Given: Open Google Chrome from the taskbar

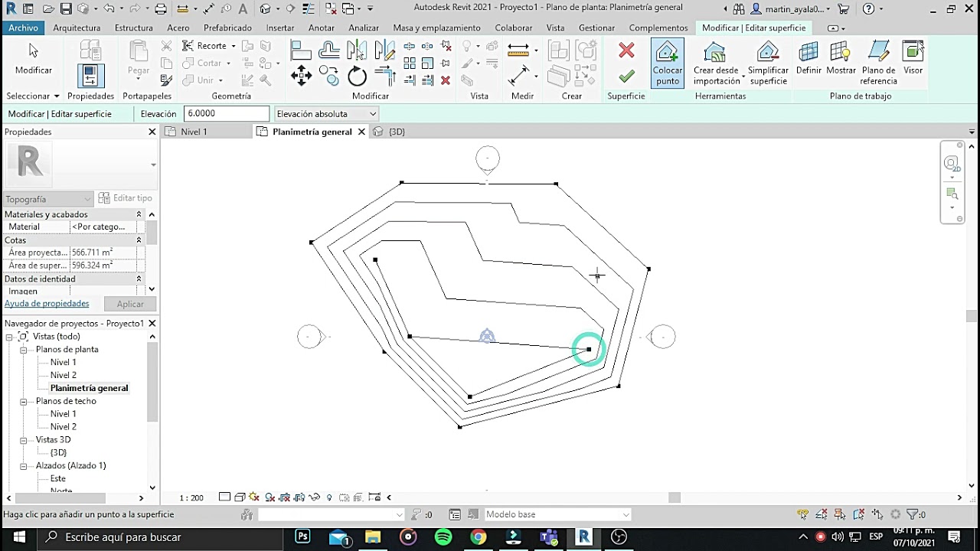Looking at the screenshot, I should point(479,537).
